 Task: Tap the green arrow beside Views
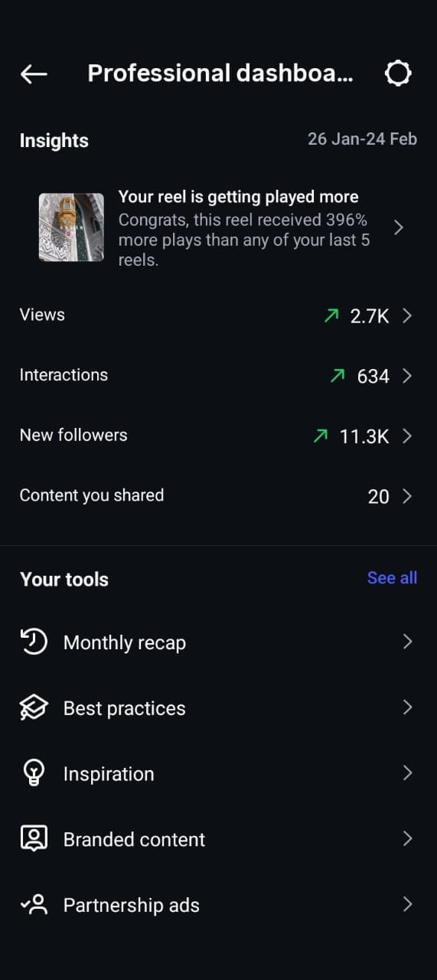click(331, 315)
